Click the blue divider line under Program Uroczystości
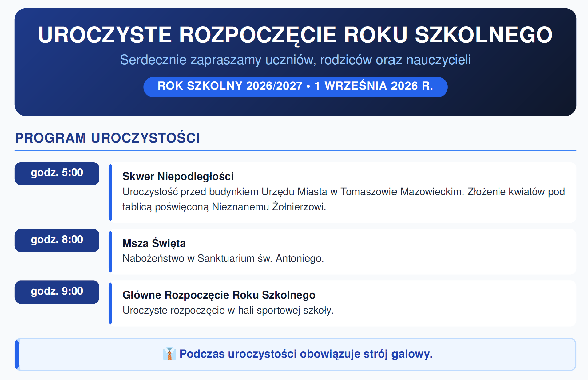 (x=295, y=151)
